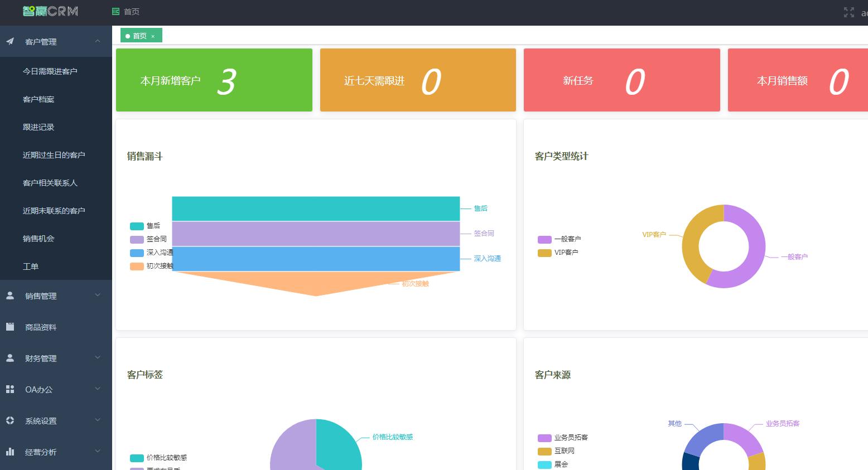The height and width of the screenshot is (470, 868).
Task: Close the 首页 tab
Action: point(153,36)
